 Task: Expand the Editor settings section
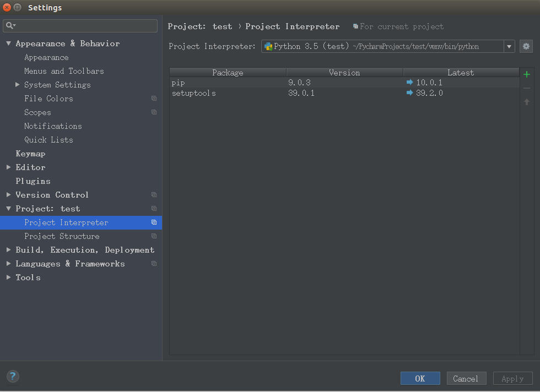tap(9, 167)
